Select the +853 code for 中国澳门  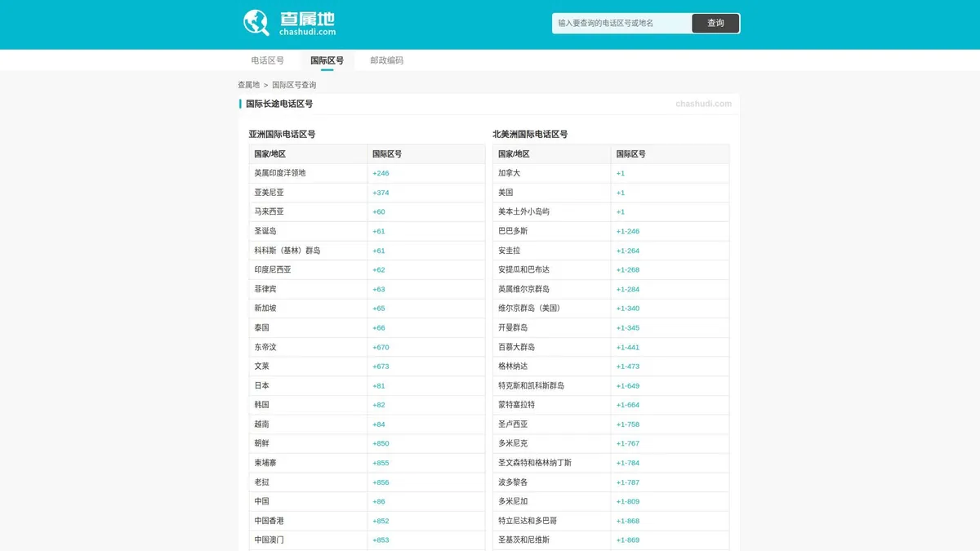coord(381,540)
